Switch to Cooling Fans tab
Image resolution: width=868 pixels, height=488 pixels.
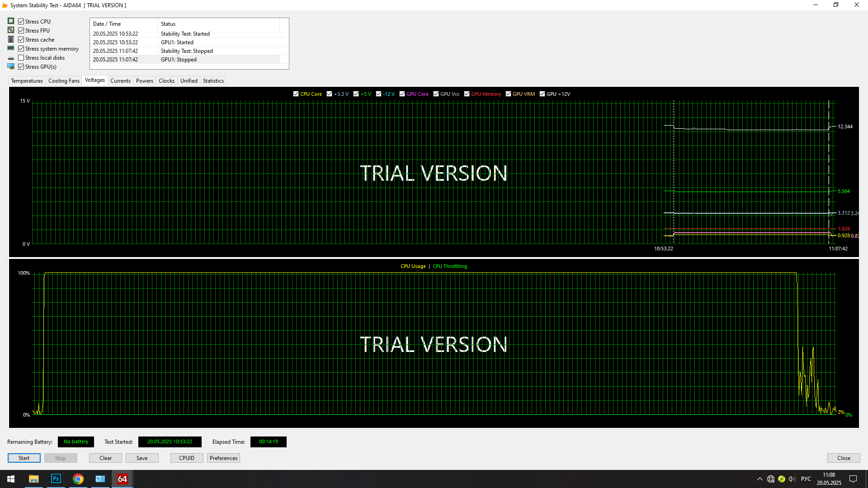point(64,81)
